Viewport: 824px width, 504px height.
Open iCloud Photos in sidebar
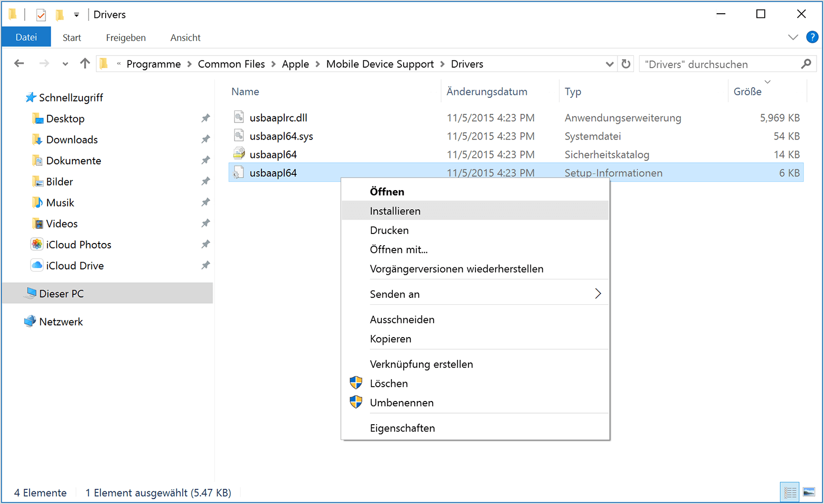[78, 245]
